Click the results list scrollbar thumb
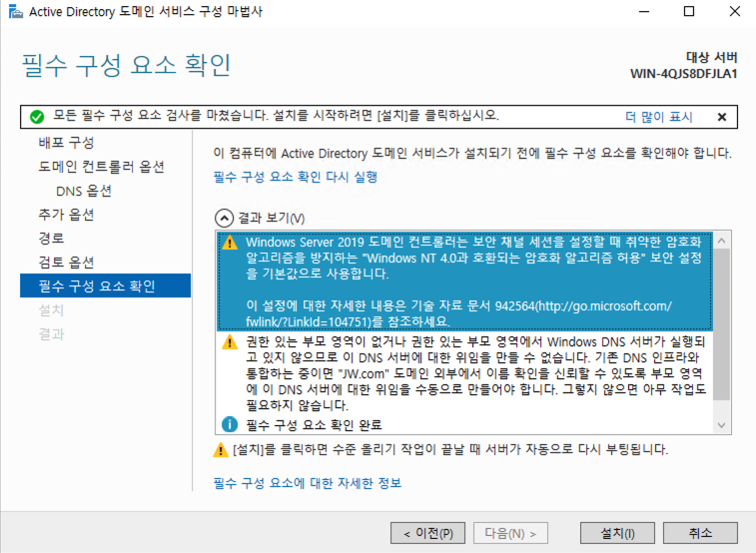Screen dimensions: 756x553 click(x=721, y=324)
